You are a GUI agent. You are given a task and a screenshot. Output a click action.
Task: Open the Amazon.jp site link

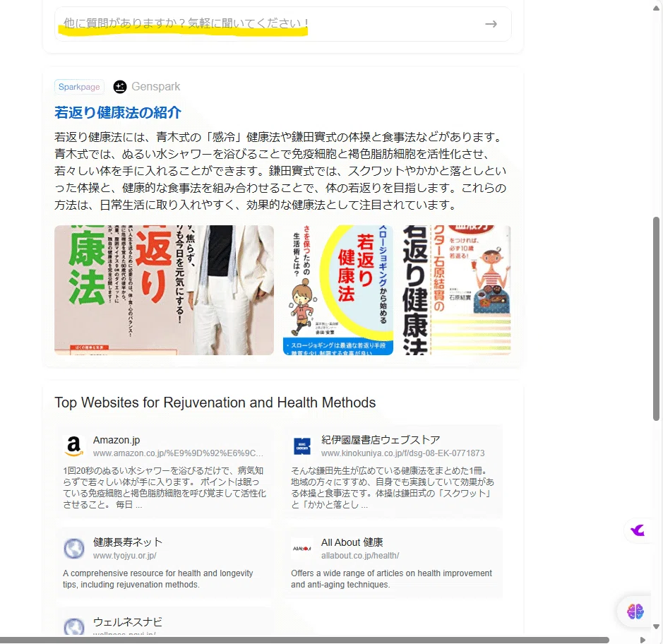pos(117,440)
